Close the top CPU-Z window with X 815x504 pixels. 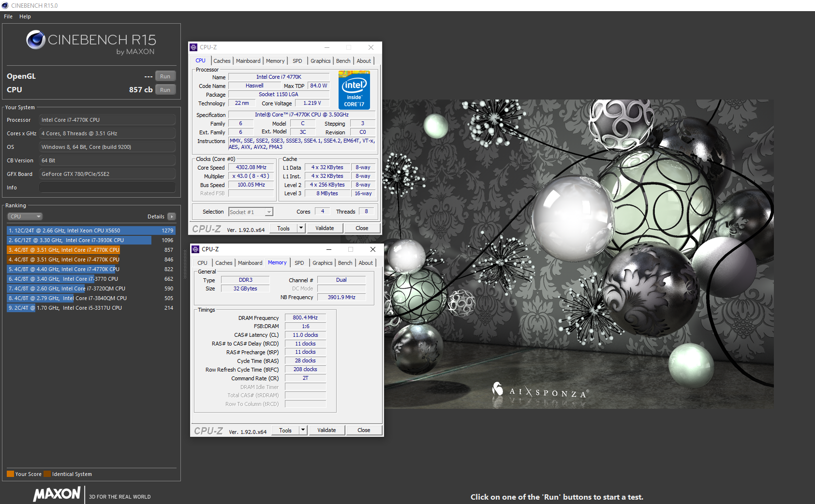371,47
